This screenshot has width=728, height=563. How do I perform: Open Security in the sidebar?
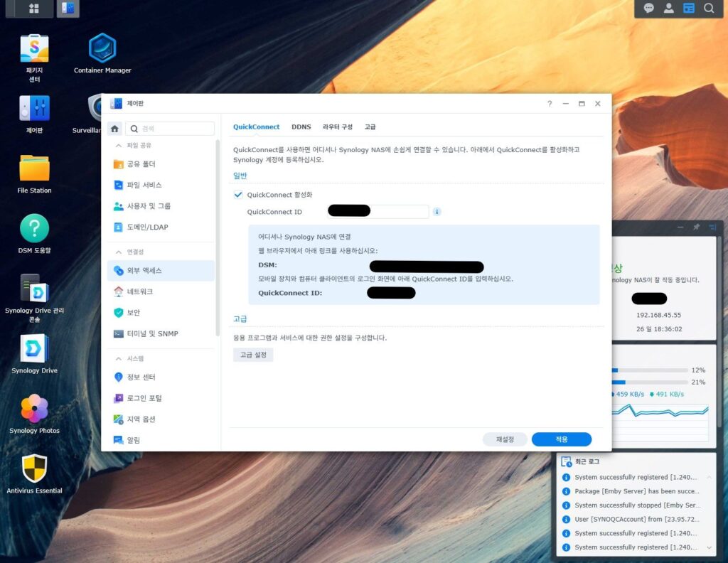[161, 312]
